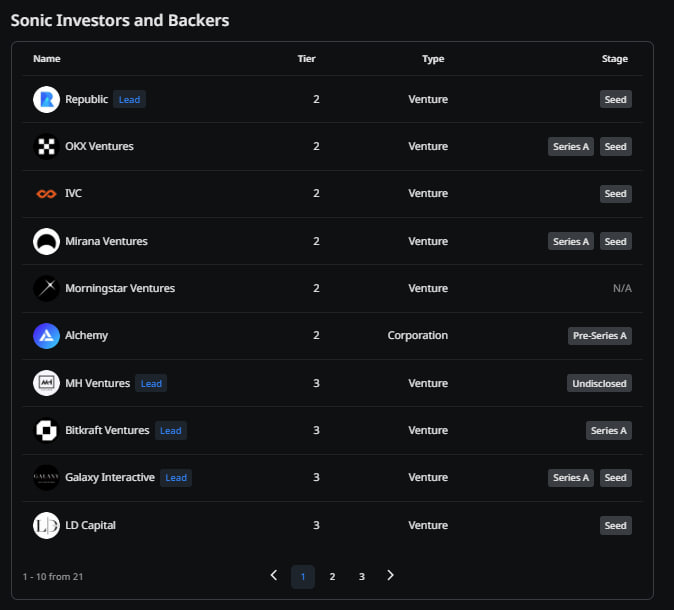Click Lead badge next to Bitkraft Ventures
This screenshot has width=674, height=610.
pos(171,430)
